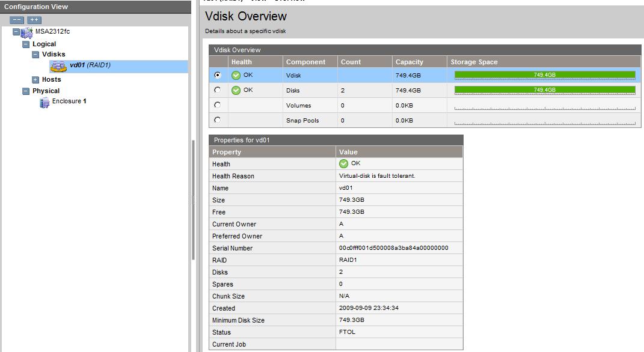Collapse all tree nodes using the "--" icon
The image size is (644, 352).
click(x=17, y=19)
